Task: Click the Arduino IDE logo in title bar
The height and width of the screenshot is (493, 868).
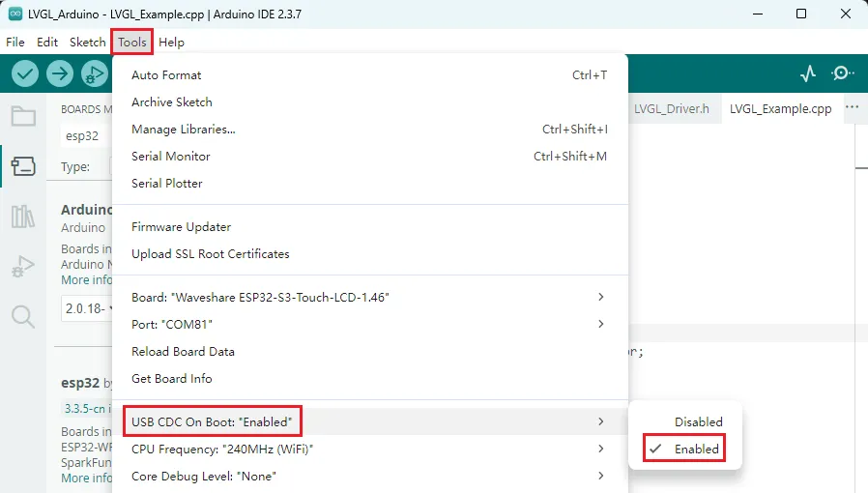Action: tap(15, 14)
